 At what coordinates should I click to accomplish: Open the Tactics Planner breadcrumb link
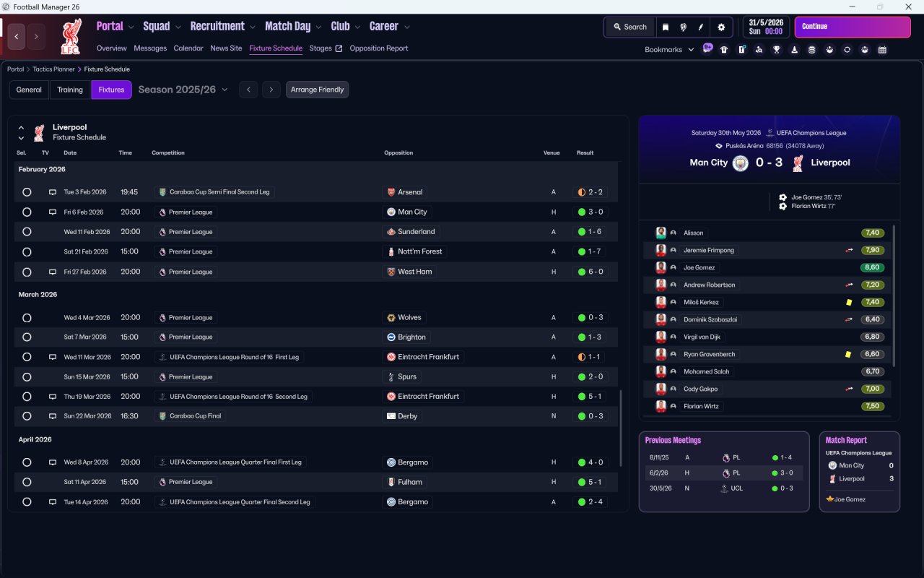tap(53, 69)
